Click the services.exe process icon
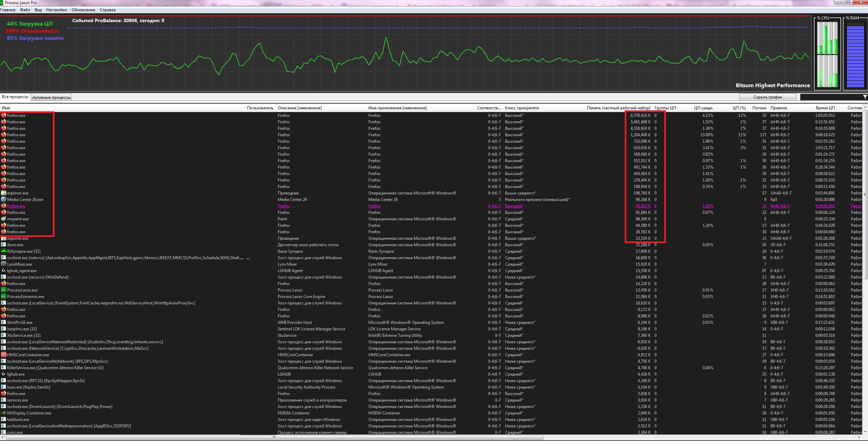 point(4,400)
